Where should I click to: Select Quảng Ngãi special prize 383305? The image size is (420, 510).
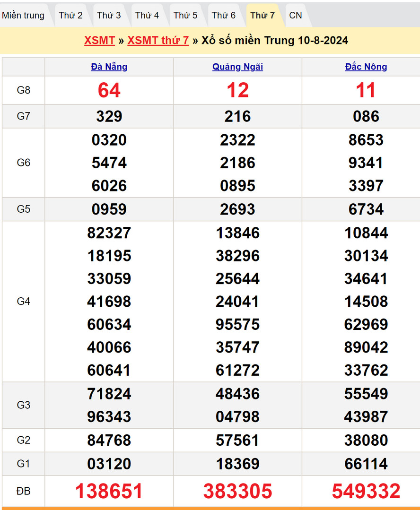click(x=237, y=491)
